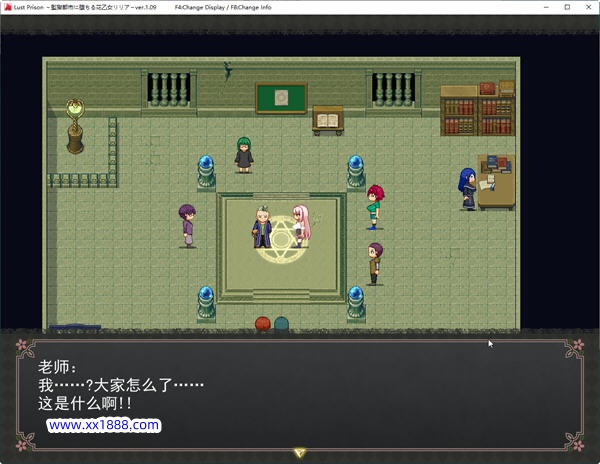Click the bottom-left blue crystal orb pedestal
Screen dimensions: 600x464
206,304
